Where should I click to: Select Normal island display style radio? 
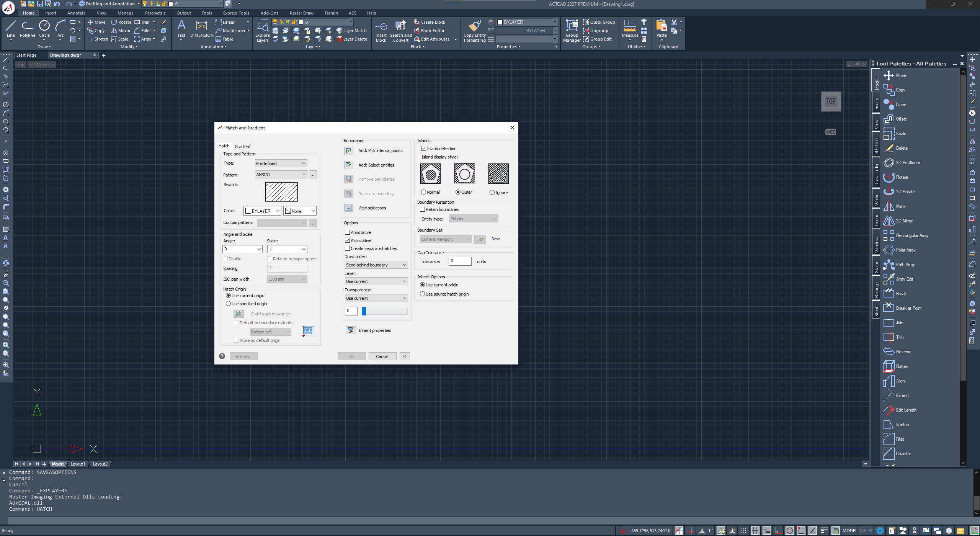pyautogui.click(x=423, y=192)
